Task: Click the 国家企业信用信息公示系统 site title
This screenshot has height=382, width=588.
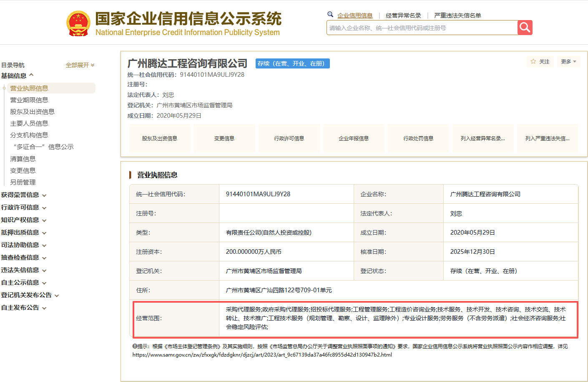Action: coord(188,19)
